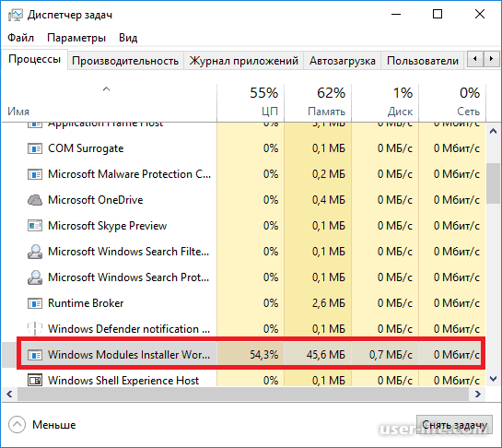
Task: Select Microsoft Windows Search Filter name
Action: (128, 252)
